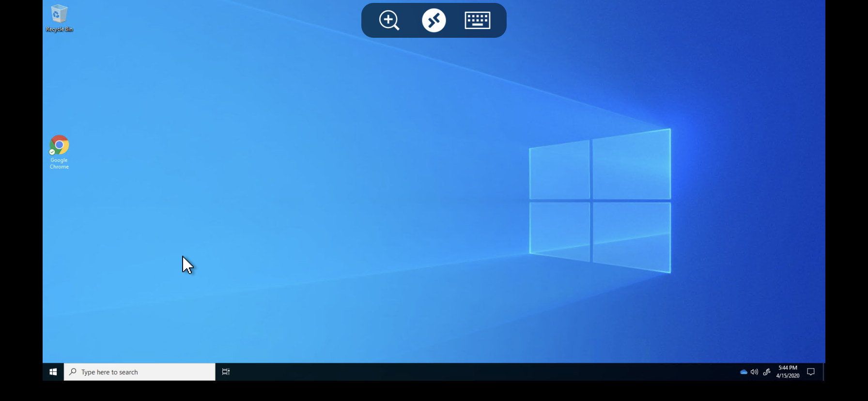Show the on-screen keyboard from remote toolbar
Image resolution: width=868 pixels, height=401 pixels.
(478, 20)
